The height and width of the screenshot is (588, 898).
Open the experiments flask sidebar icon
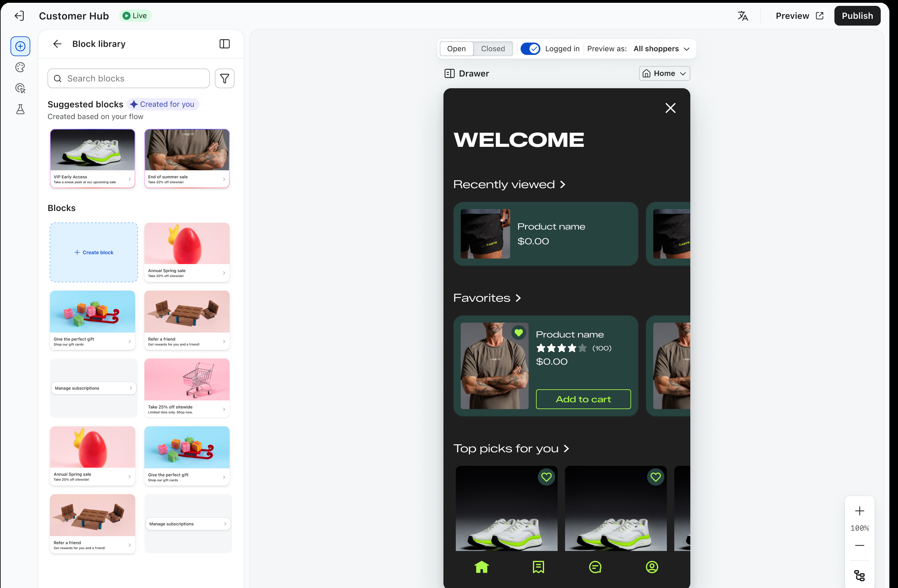(20, 110)
